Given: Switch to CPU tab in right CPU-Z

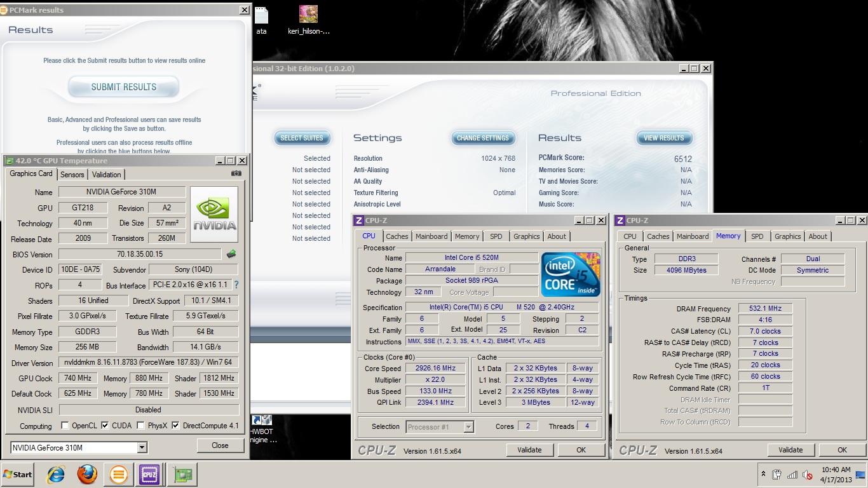Looking at the screenshot, I should click(630, 236).
